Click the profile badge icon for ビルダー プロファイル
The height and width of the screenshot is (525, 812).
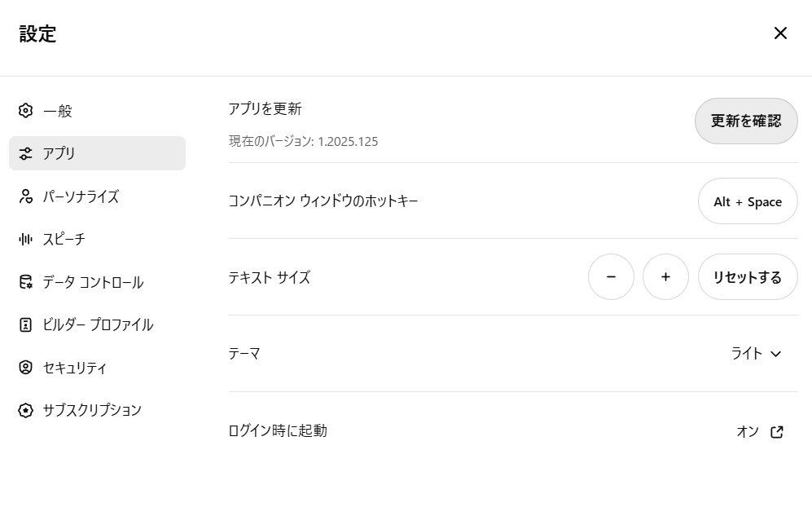coord(25,325)
